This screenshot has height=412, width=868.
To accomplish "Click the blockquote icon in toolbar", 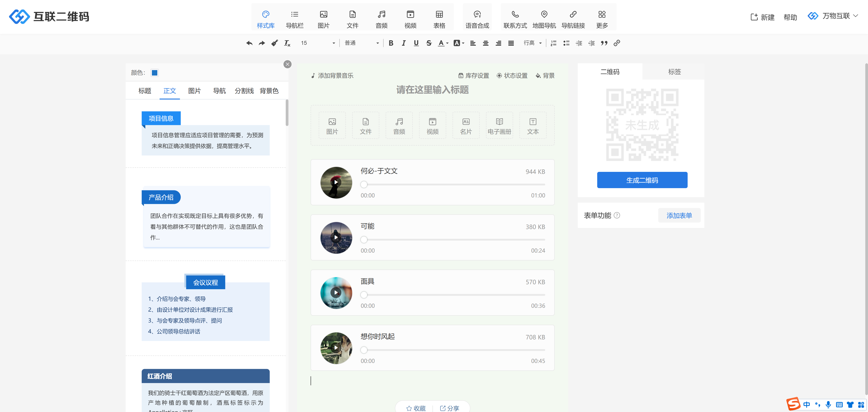I will pos(604,43).
